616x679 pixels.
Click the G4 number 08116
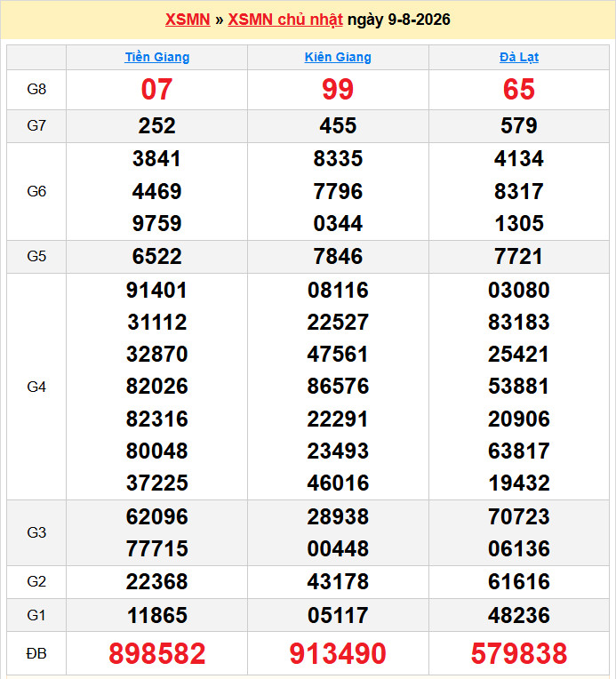(338, 290)
